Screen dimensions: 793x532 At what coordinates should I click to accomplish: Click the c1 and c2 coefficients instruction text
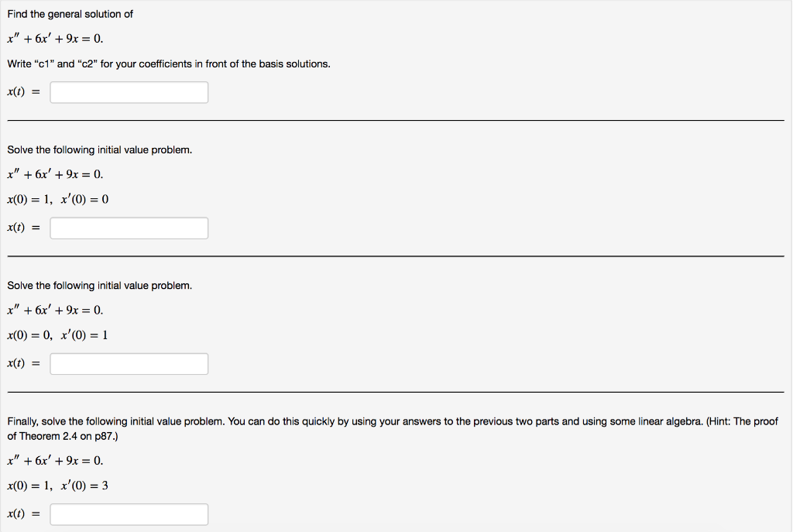pyautogui.click(x=169, y=63)
